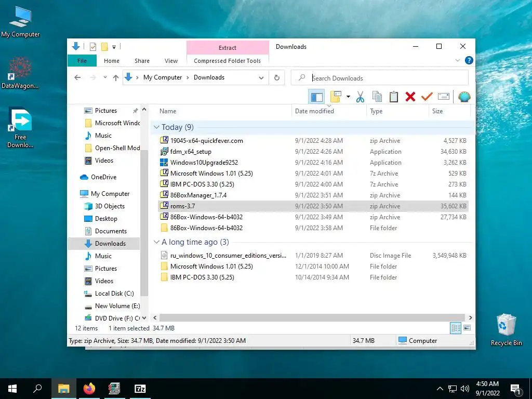The width and height of the screenshot is (532, 399).
Task: Click the clipboard Paste toolbar icon
Action: coord(394,97)
